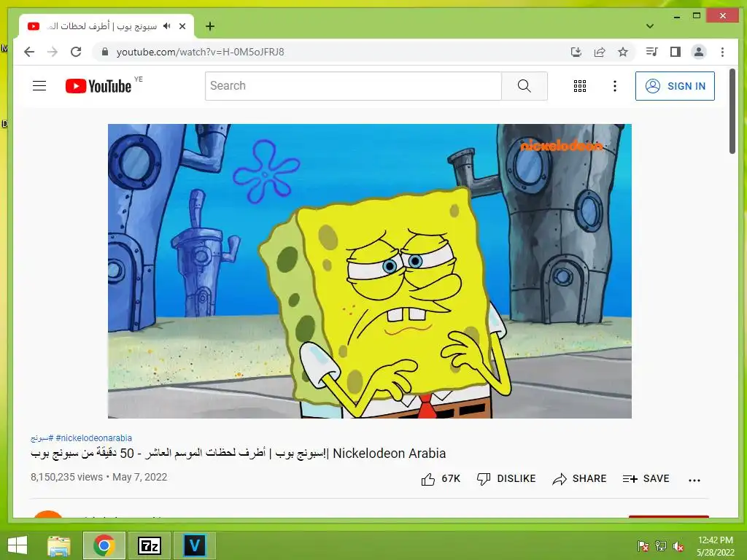
Task: Go to YouTube home via logo
Action: pos(98,86)
